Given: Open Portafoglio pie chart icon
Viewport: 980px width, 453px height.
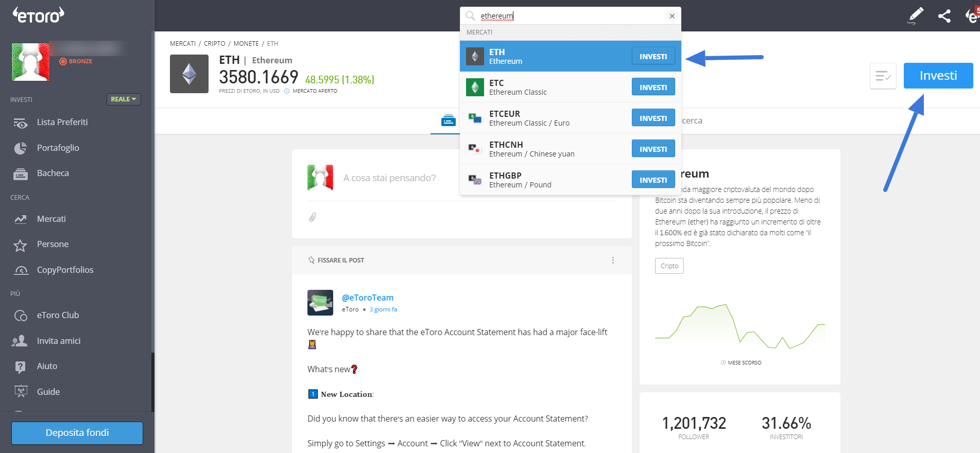Looking at the screenshot, I should tap(21, 148).
